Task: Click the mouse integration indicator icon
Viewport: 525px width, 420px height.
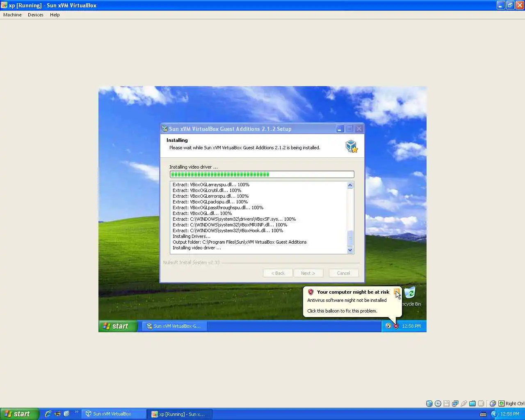Action: point(493,404)
